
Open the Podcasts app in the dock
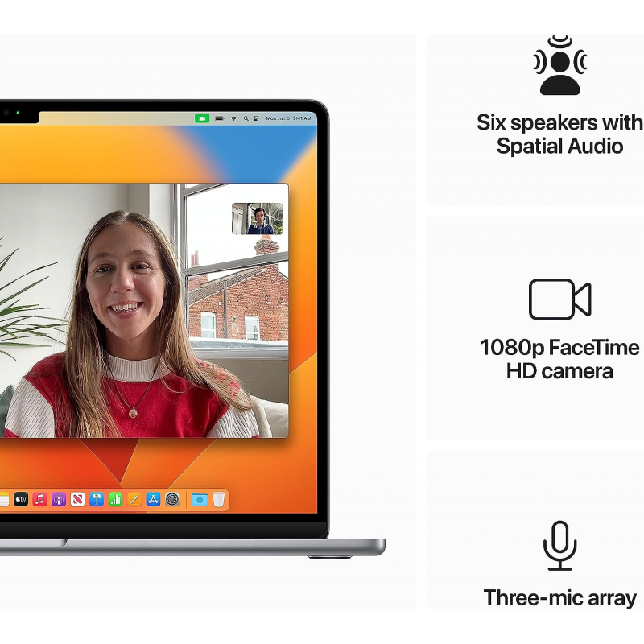coord(59,499)
